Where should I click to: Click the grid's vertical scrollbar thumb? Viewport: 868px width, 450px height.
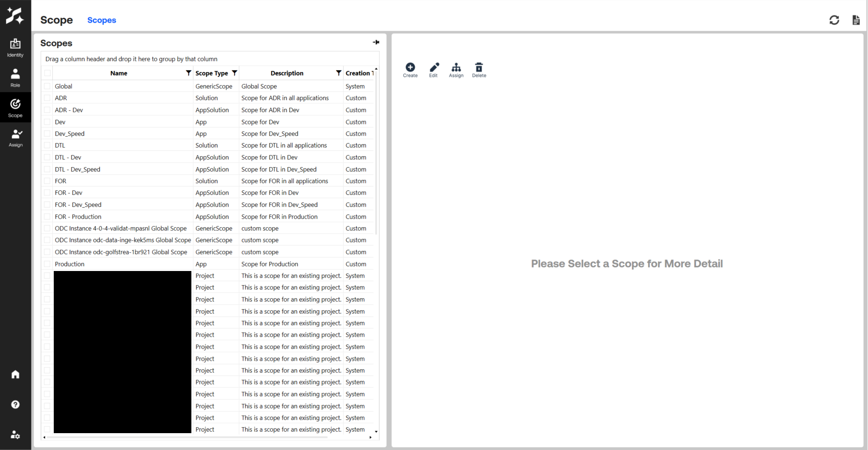[376, 153]
